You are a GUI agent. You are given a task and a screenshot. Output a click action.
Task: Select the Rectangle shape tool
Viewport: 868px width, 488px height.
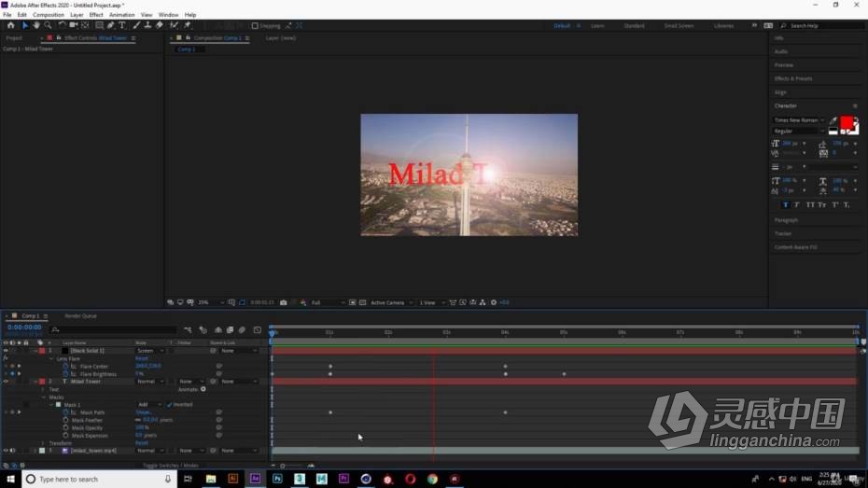pyautogui.click(x=99, y=25)
